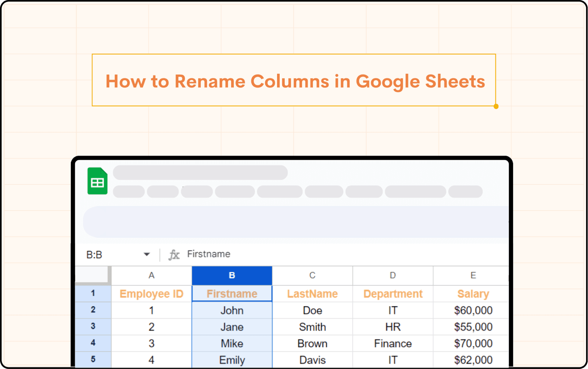
Task: Select column C header
Action: [x=312, y=275]
